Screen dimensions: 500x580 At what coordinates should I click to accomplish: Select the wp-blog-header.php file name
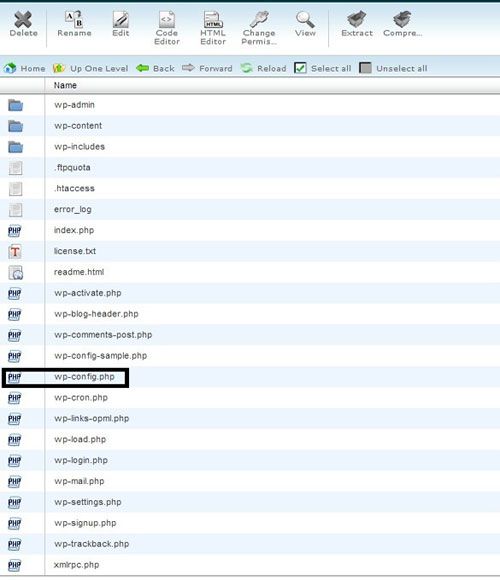(96, 314)
